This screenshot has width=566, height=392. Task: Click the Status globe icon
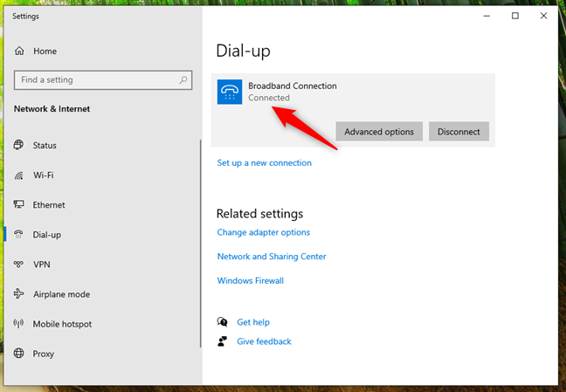pos(18,145)
